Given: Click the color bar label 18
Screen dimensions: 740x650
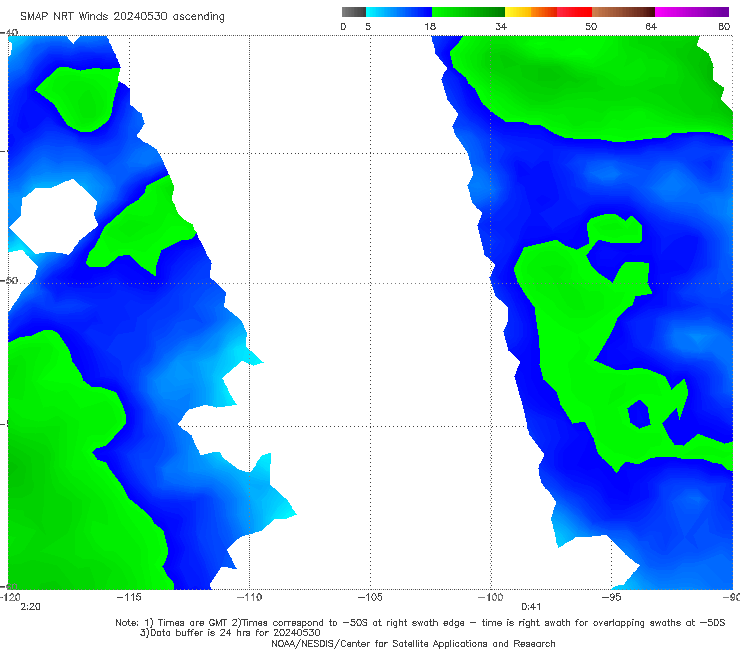Looking at the screenshot, I should tap(430, 26).
